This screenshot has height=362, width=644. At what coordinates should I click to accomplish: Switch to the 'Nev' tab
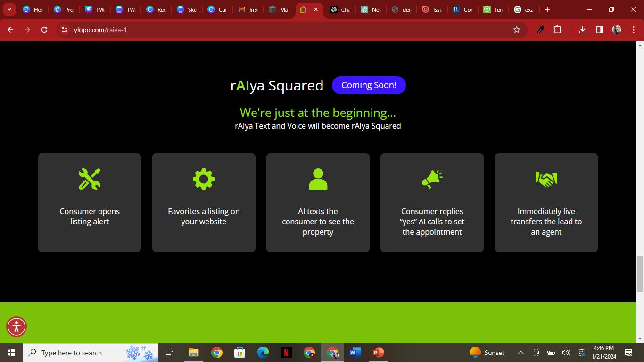pyautogui.click(x=371, y=9)
